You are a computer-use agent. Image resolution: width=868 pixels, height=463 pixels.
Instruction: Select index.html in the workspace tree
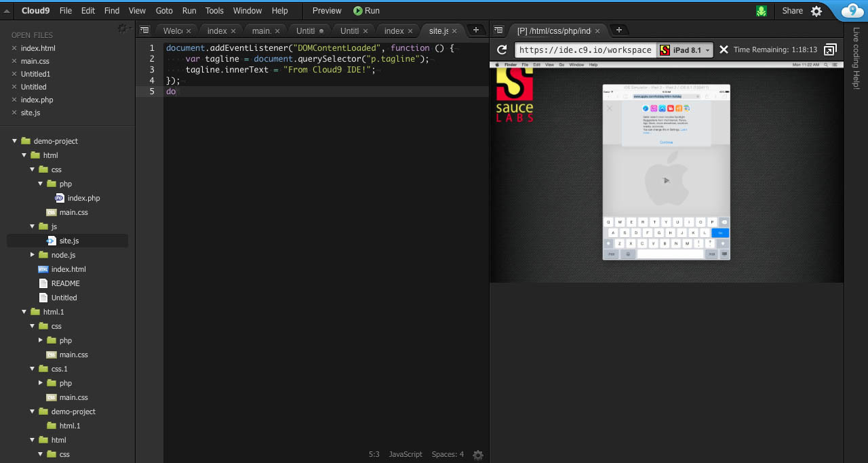[x=68, y=269]
